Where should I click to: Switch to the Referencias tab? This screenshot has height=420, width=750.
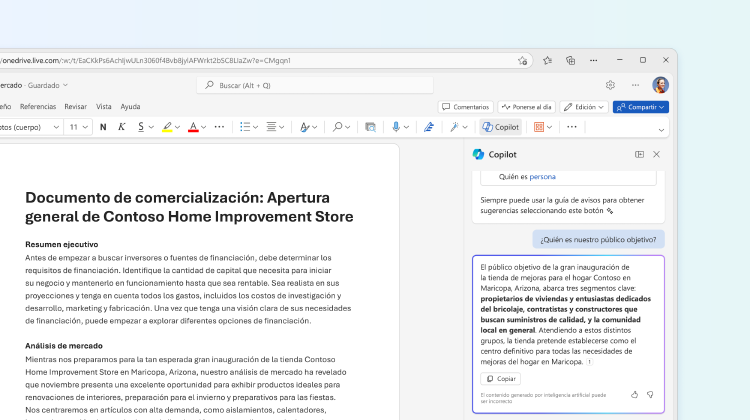click(38, 106)
